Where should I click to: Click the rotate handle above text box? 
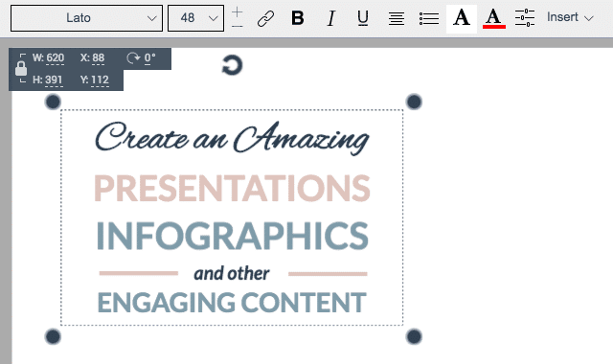coord(232,65)
